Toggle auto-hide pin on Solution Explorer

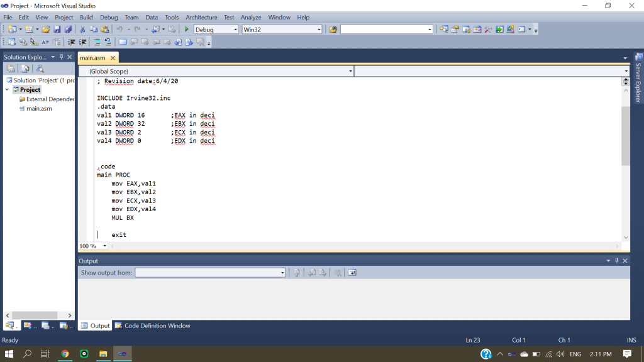[62, 57]
